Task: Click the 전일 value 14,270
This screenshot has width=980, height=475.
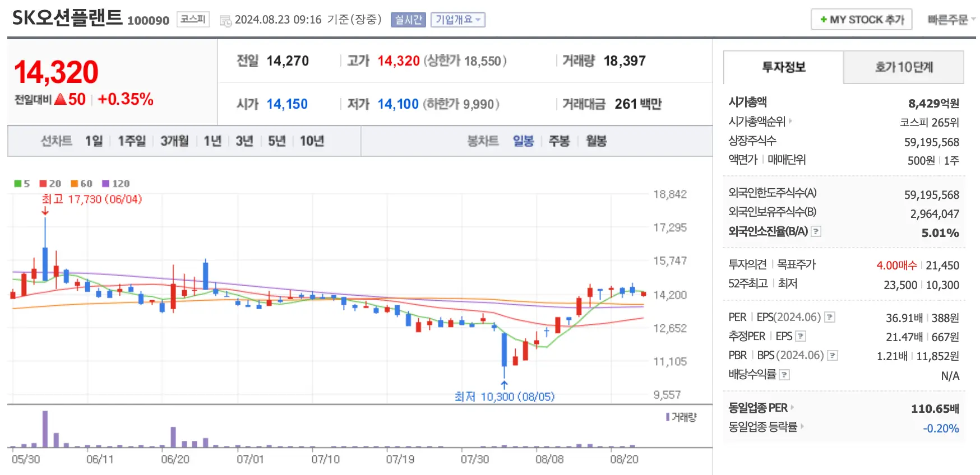Action: coord(288,60)
